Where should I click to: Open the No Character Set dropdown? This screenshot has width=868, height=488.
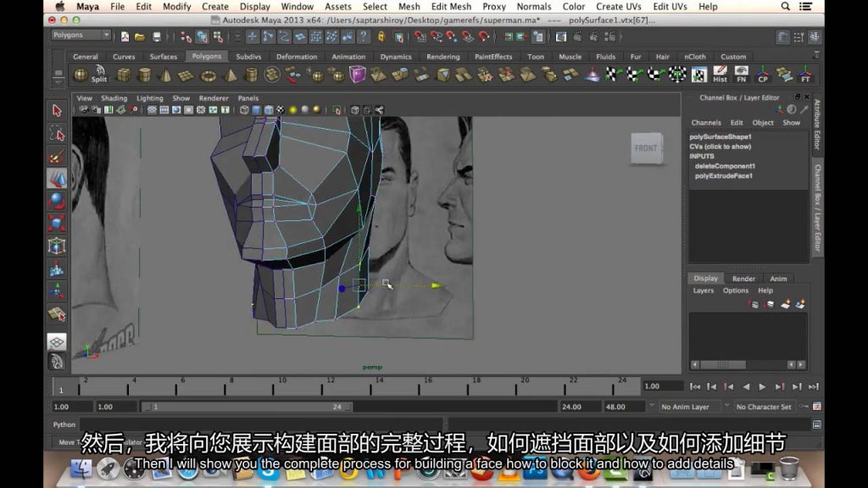764,407
